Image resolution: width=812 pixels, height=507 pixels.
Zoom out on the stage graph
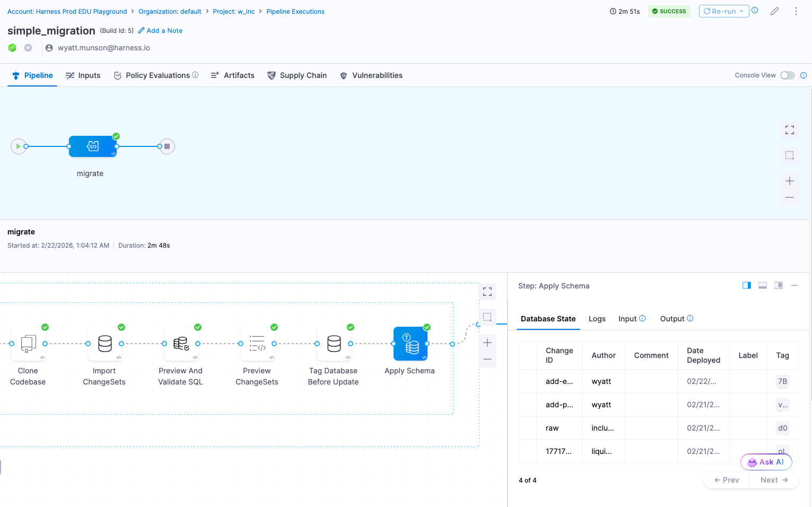click(790, 198)
